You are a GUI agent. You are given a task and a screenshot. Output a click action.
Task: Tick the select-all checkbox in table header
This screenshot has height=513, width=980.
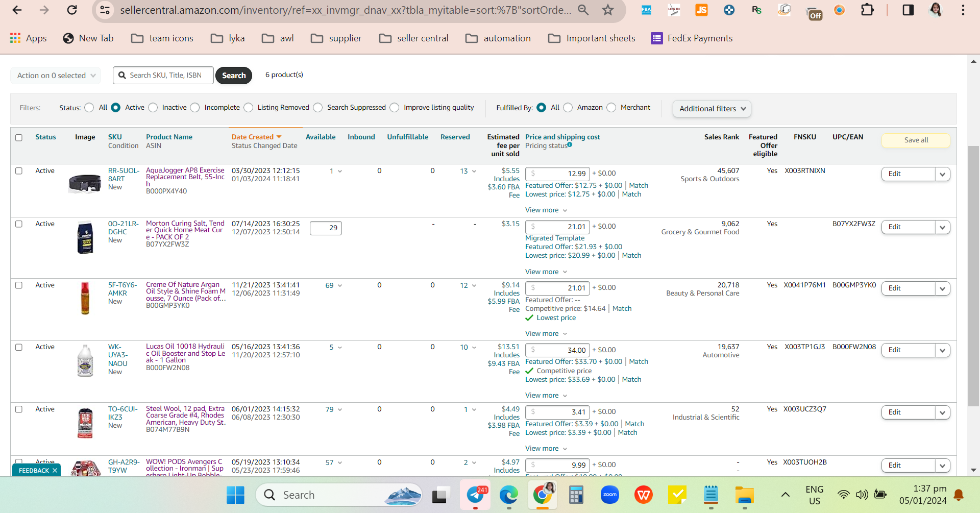tap(19, 137)
